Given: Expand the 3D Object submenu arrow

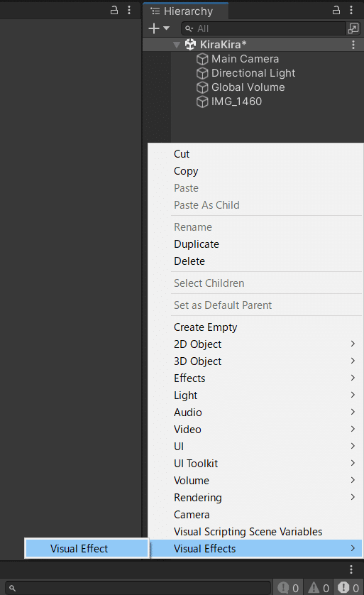Looking at the screenshot, I should [x=353, y=361].
